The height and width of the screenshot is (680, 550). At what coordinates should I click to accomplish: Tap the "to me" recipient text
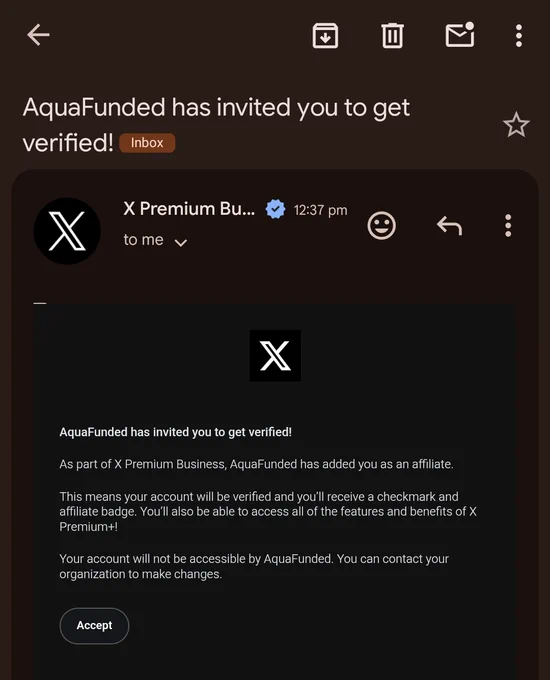tap(144, 240)
